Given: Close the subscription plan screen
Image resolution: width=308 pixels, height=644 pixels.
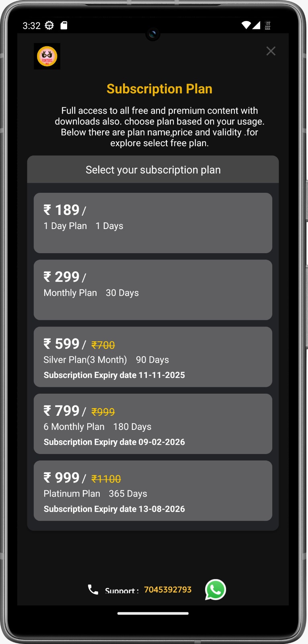Looking at the screenshot, I should [271, 51].
